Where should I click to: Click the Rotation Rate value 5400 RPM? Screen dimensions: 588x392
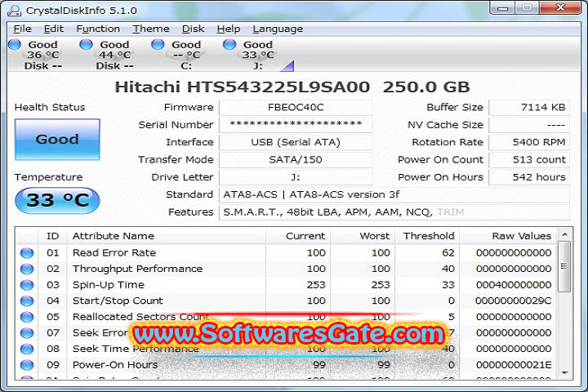(x=529, y=142)
